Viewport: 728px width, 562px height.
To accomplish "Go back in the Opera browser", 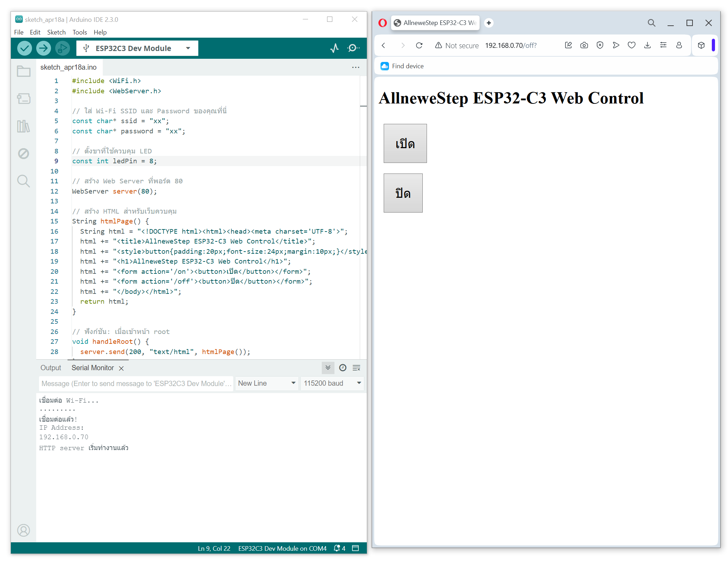I will (384, 45).
